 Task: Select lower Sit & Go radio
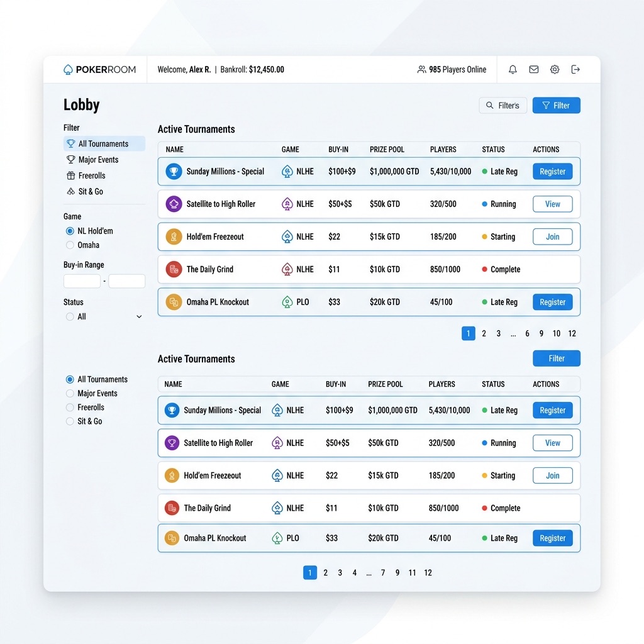[70, 421]
